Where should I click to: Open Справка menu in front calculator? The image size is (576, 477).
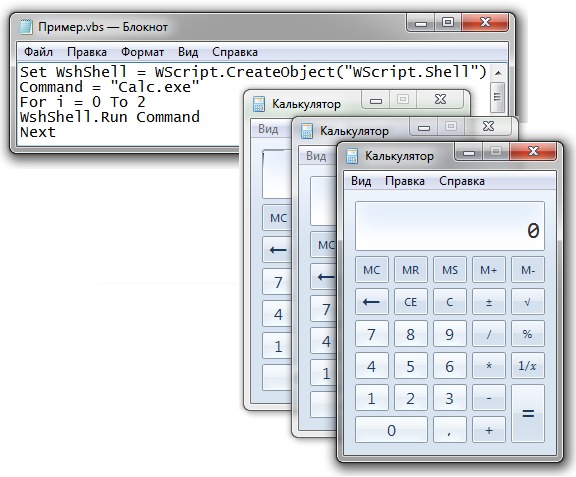(x=462, y=181)
